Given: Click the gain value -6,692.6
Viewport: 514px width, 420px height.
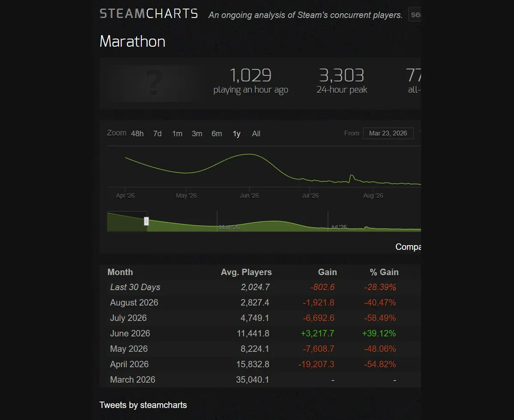Looking at the screenshot, I should [319, 318].
